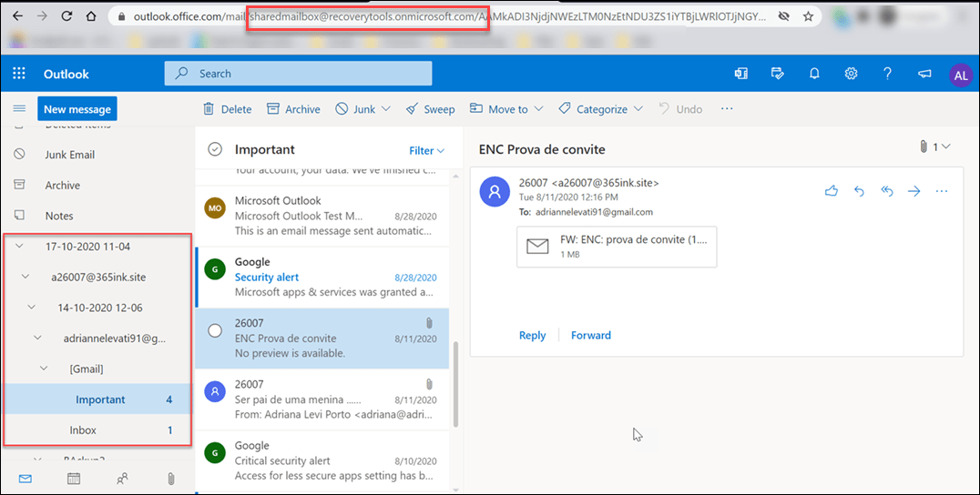This screenshot has width=980, height=495.
Task: Toggle the select-all circle beside Important
Action: coord(215,149)
